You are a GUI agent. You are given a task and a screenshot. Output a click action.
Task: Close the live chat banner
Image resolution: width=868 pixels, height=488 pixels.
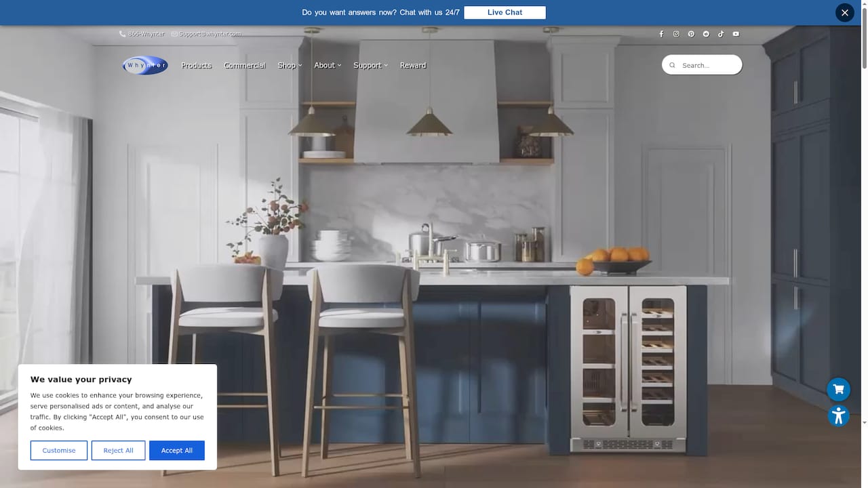pyautogui.click(x=844, y=12)
